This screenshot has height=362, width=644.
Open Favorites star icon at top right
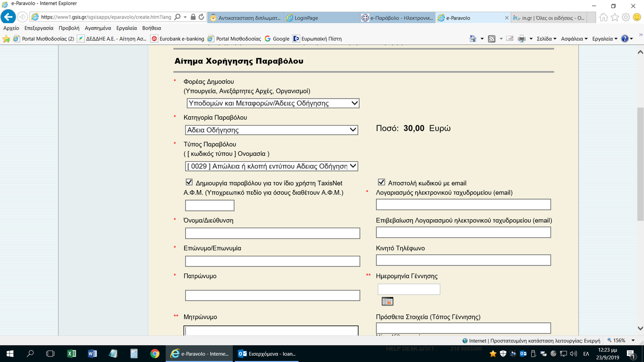[615, 17]
